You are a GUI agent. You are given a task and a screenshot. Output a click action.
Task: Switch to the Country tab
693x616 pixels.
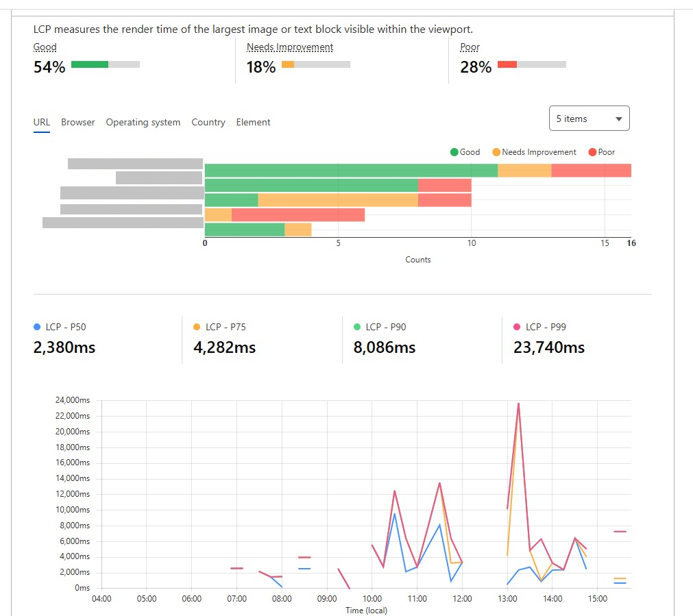point(208,122)
